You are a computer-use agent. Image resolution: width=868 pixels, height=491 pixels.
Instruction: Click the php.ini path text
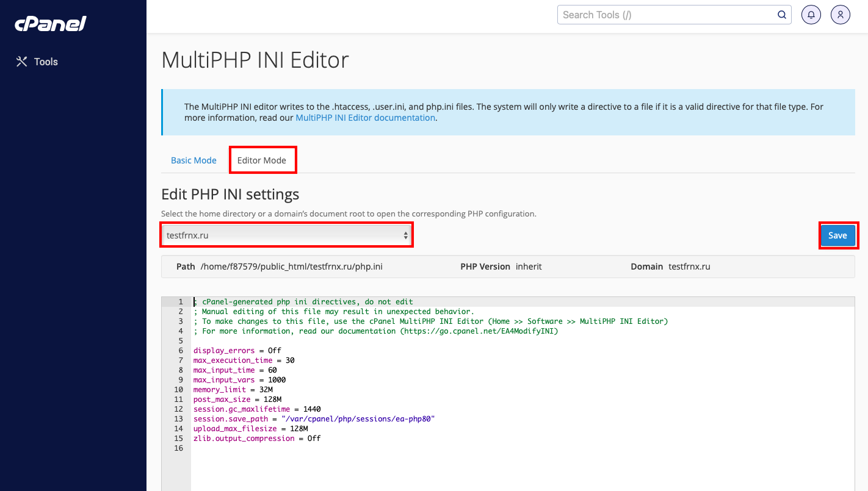(x=292, y=267)
